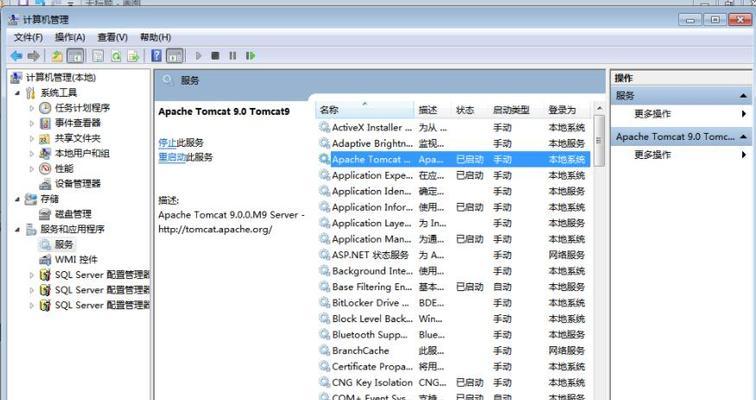Select the highlighted Apache Tomcat service row
This screenshot has height=400, width=756.
(454, 160)
